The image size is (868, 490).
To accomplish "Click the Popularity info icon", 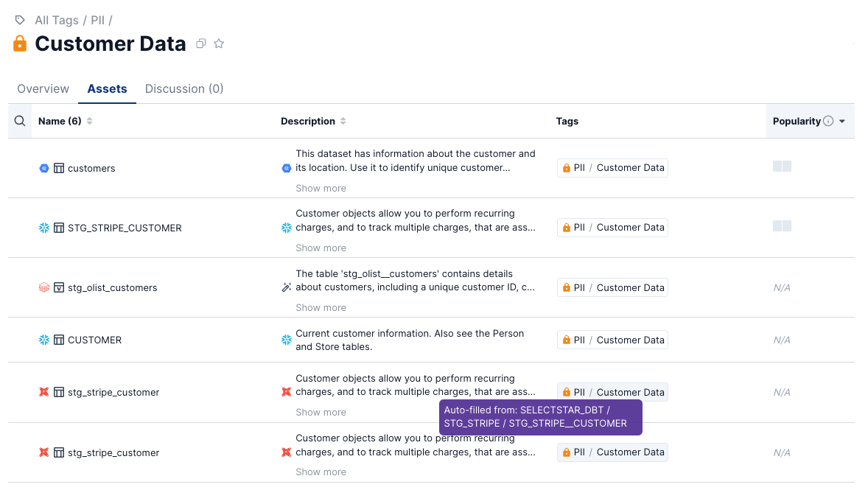I will (828, 121).
